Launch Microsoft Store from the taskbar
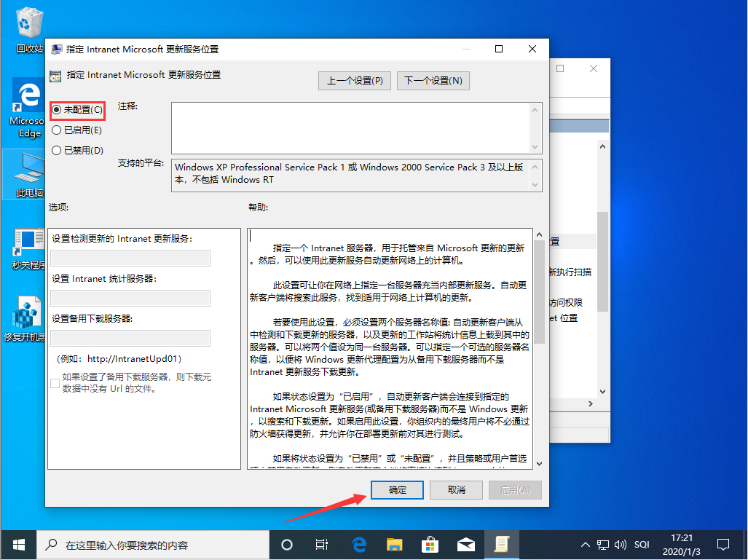Screen dimensions: 748x560 tap(430, 545)
